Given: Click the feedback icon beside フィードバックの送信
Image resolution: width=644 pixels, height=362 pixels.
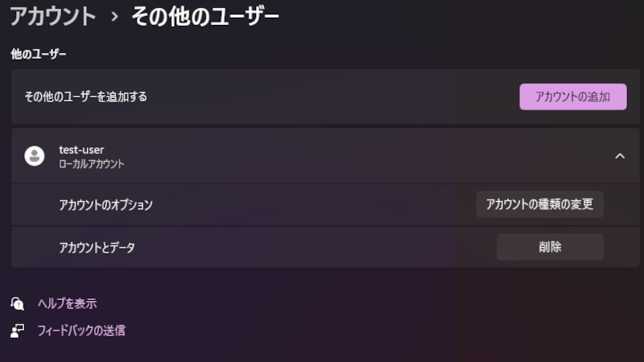Looking at the screenshot, I should pyautogui.click(x=18, y=331).
